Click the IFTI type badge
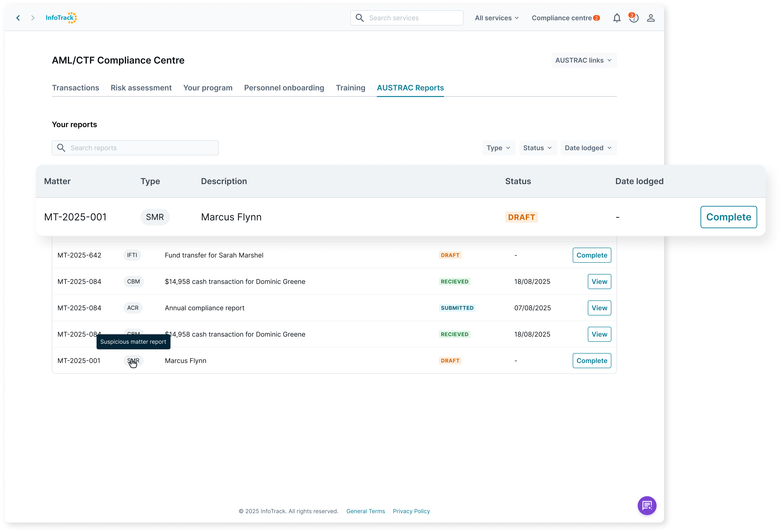Image resolution: width=782 pixels, height=532 pixels. click(x=132, y=255)
